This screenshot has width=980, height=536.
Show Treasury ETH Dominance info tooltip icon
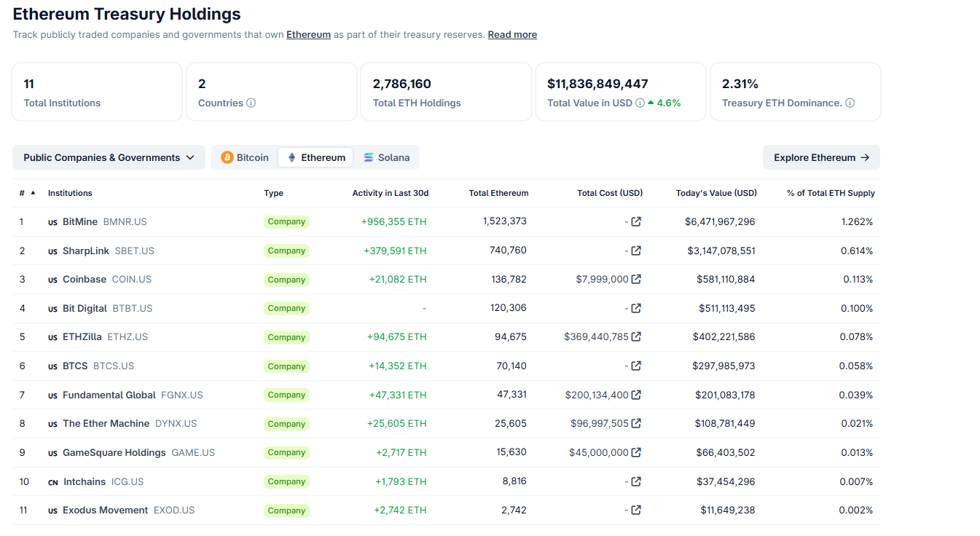click(x=850, y=103)
